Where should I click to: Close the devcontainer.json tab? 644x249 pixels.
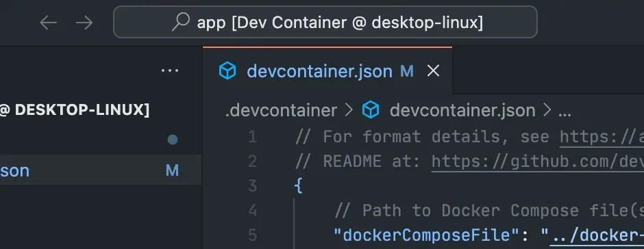click(x=433, y=71)
